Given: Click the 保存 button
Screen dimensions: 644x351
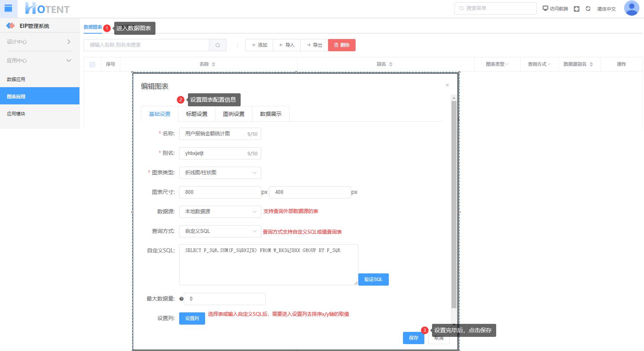Looking at the screenshot, I should tap(413, 338).
